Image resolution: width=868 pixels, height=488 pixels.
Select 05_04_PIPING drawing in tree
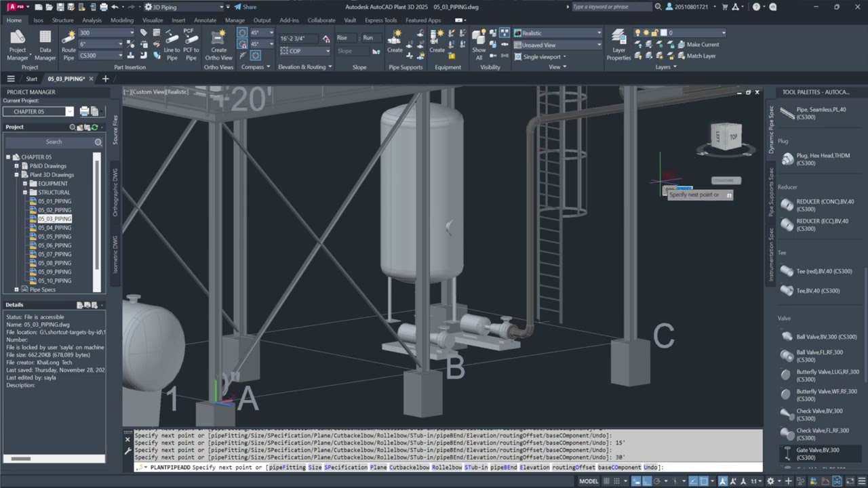click(54, 228)
